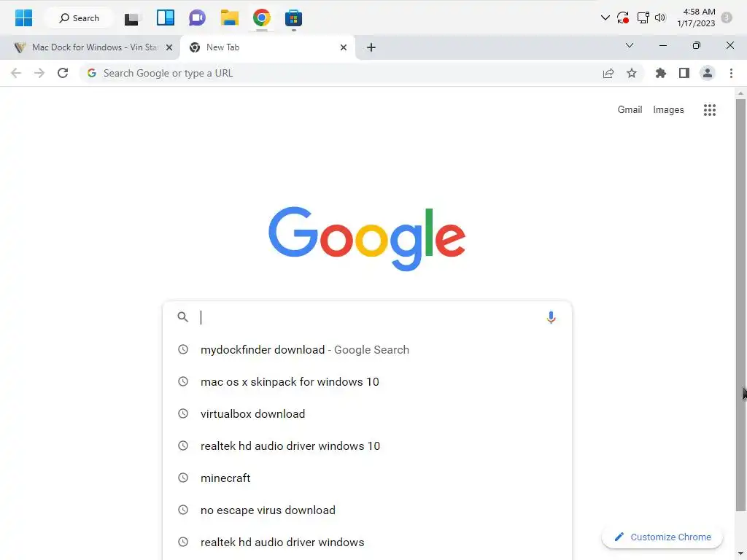
Task: Open Chrome three-dot menu
Action: 731,74
